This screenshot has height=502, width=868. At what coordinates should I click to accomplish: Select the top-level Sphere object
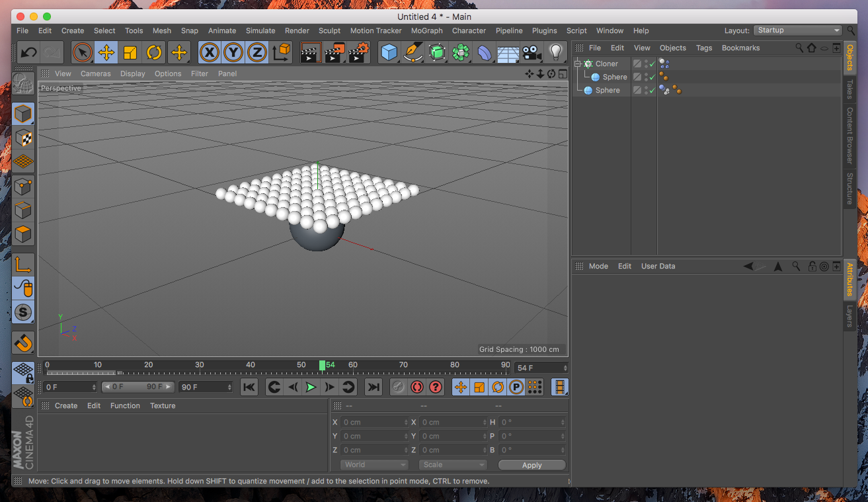pyautogui.click(x=608, y=90)
